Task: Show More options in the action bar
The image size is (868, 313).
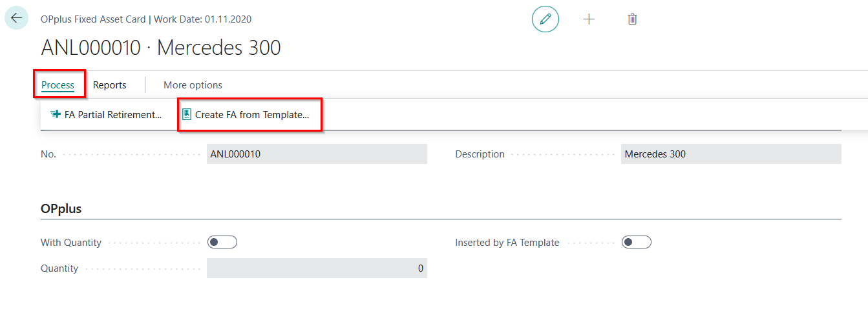Action: [x=193, y=85]
